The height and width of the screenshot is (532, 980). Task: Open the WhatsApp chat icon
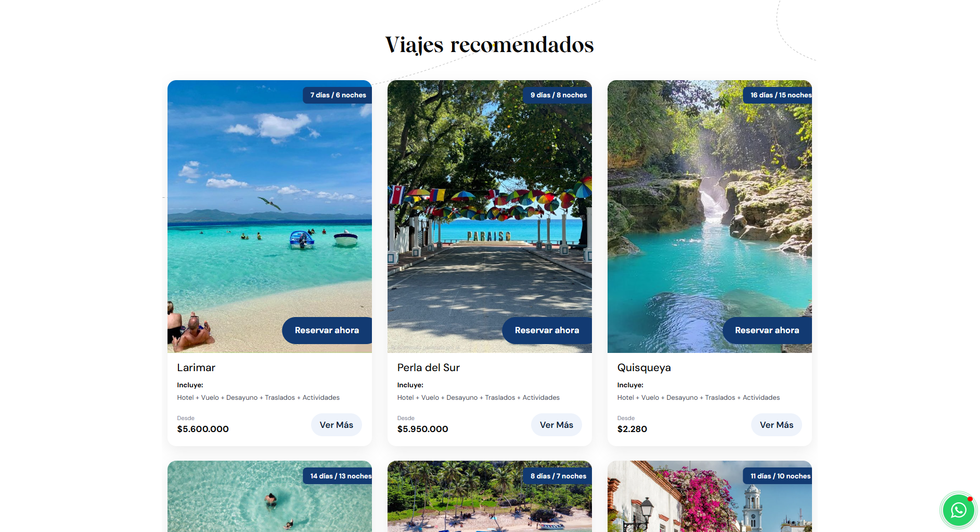coord(958,510)
